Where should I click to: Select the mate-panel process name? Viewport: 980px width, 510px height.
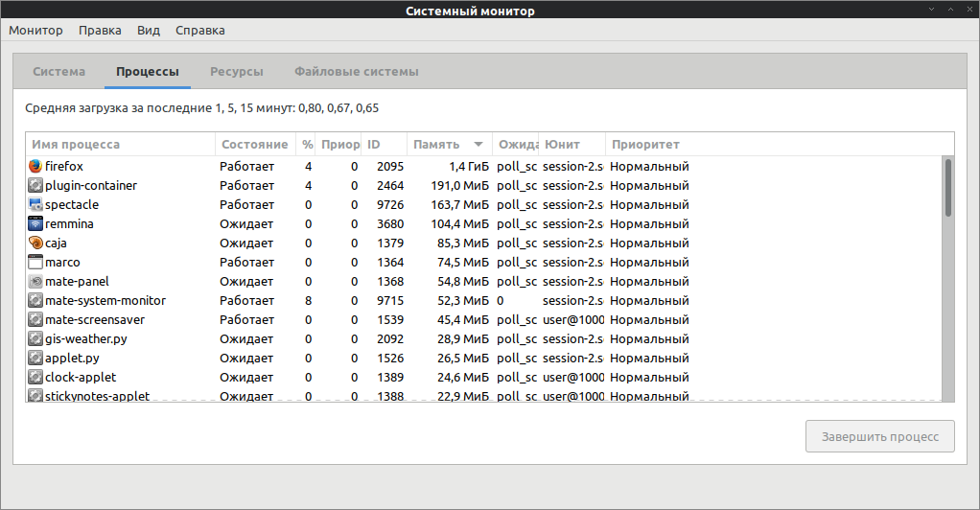pyautogui.click(x=77, y=281)
